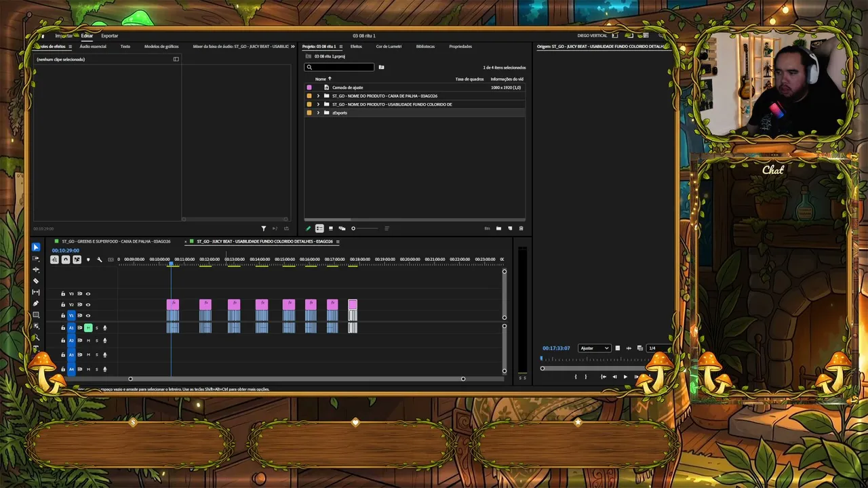868x488 pixels.
Task: Sort by the Nome column header
Action: click(x=321, y=79)
